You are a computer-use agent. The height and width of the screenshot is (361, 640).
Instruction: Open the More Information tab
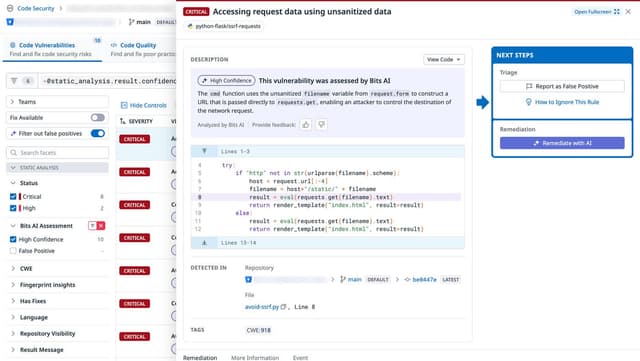click(255, 357)
